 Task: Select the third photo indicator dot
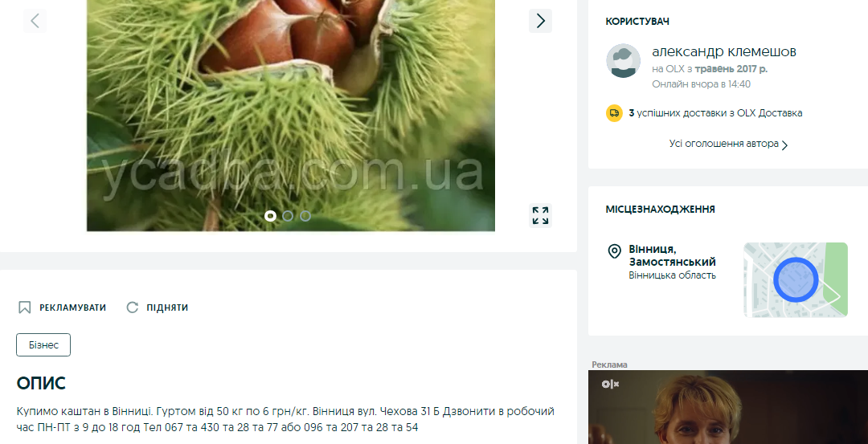pos(305,216)
